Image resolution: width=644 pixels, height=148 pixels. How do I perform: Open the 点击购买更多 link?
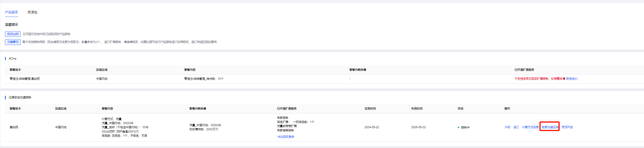pyautogui.click(x=286, y=137)
